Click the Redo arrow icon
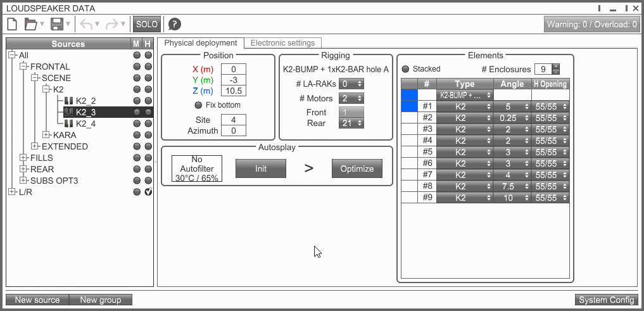The height and width of the screenshot is (311, 644). tap(112, 24)
